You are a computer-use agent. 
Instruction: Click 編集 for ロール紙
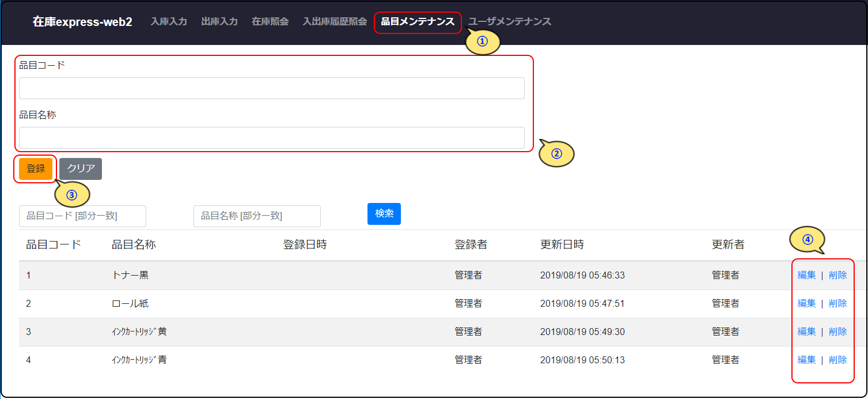pyautogui.click(x=806, y=303)
